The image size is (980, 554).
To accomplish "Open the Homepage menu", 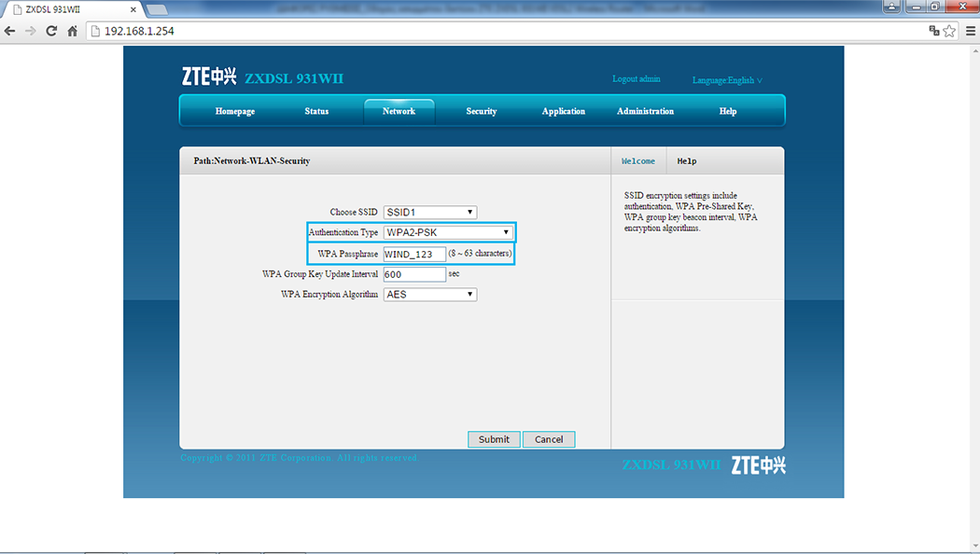I will click(x=235, y=111).
